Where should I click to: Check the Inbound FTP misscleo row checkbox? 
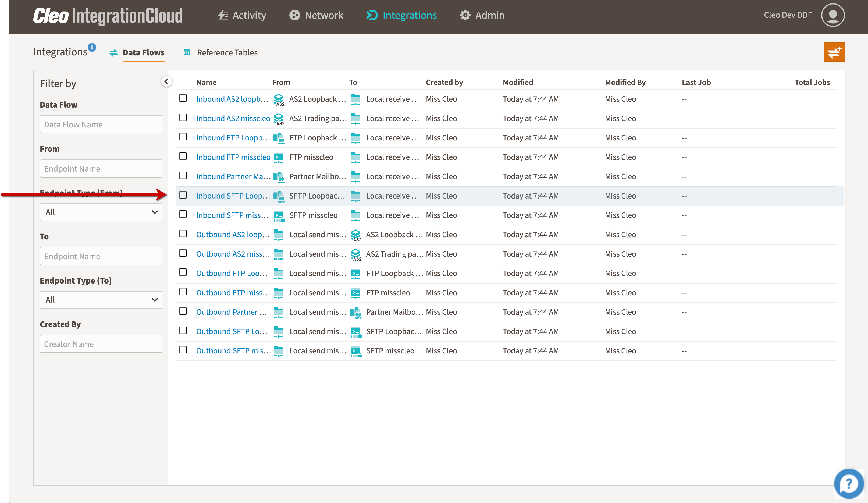click(x=183, y=156)
